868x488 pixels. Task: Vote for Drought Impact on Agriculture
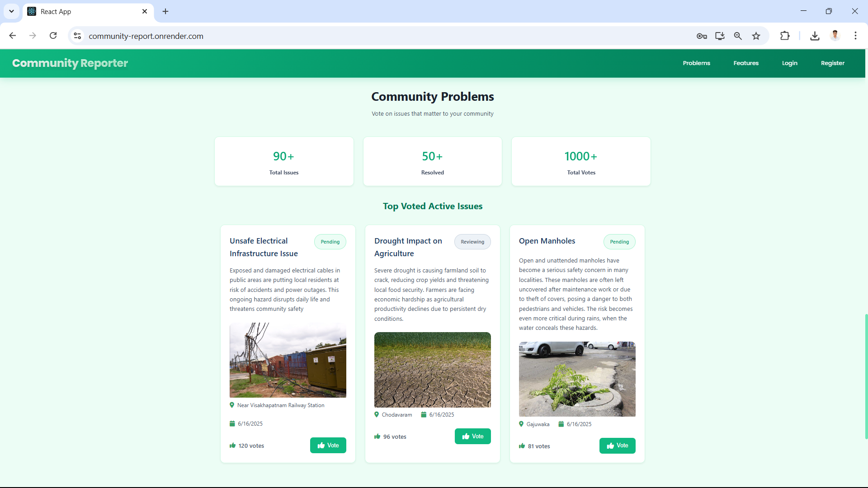click(472, 436)
